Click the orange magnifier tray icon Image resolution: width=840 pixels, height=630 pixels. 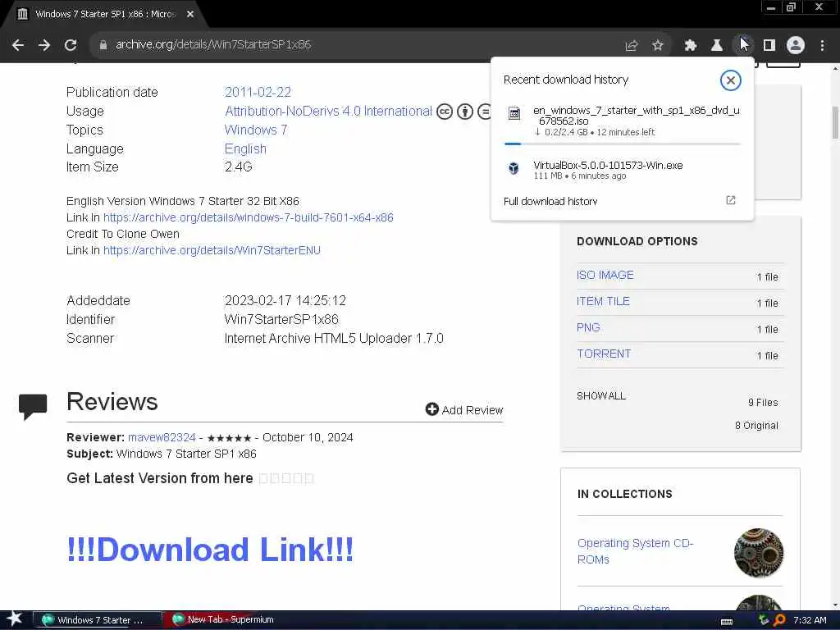pos(779,620)
